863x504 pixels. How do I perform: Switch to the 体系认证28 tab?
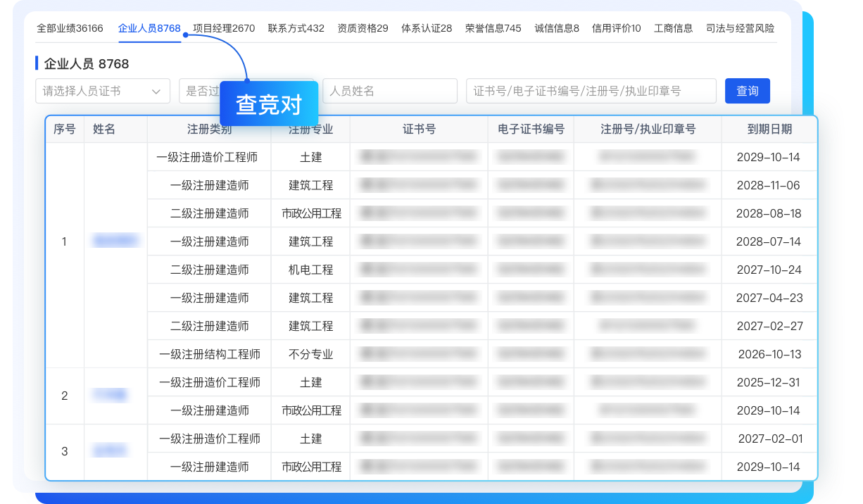[427, 28]
